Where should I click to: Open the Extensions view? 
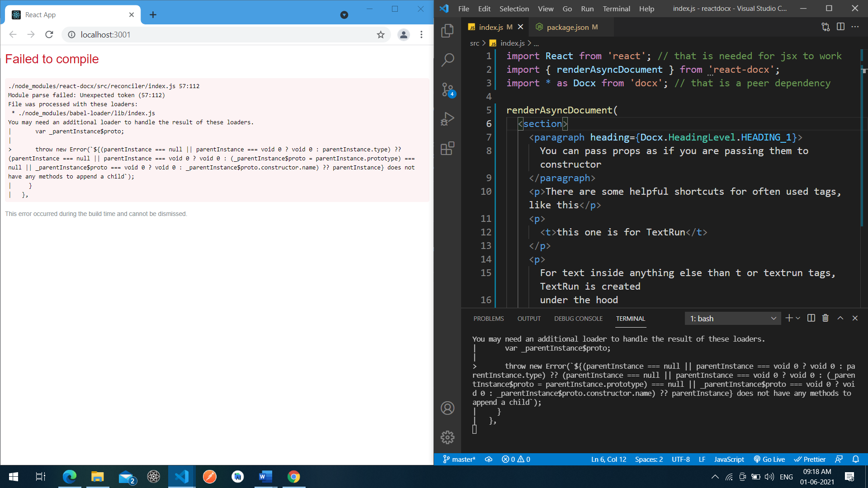pos(448,148)
